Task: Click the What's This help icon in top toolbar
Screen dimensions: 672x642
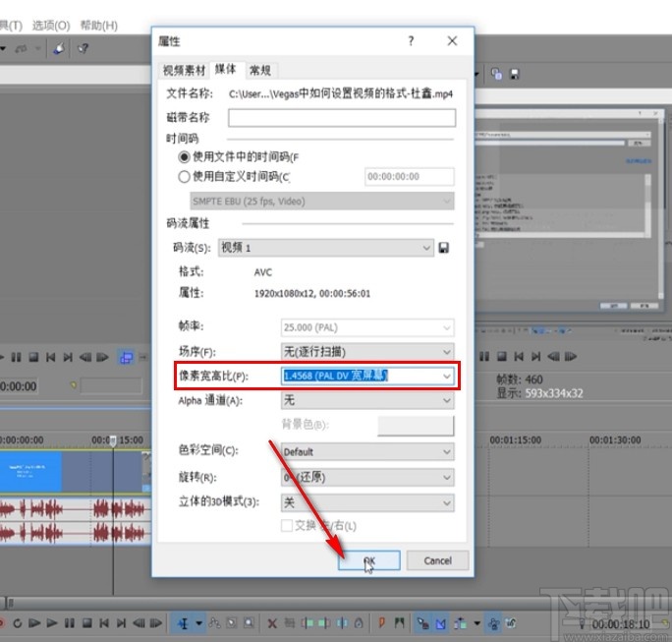Action: point(84,47)
